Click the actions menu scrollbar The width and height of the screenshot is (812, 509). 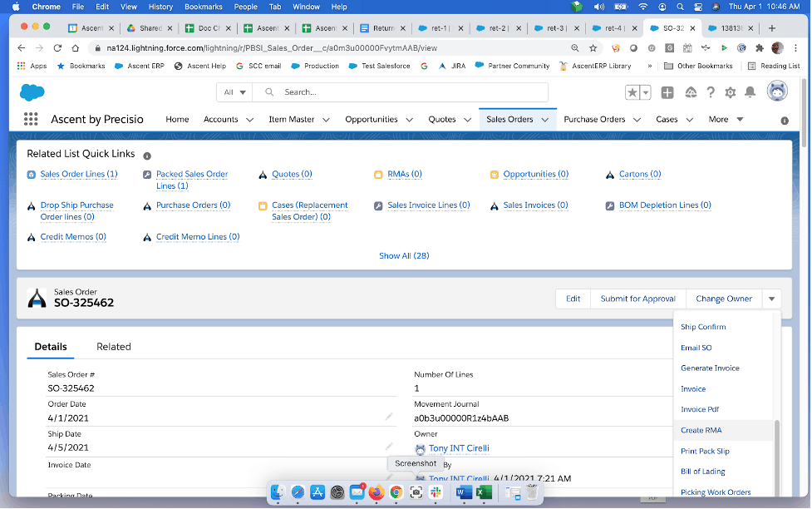(777, 453)
